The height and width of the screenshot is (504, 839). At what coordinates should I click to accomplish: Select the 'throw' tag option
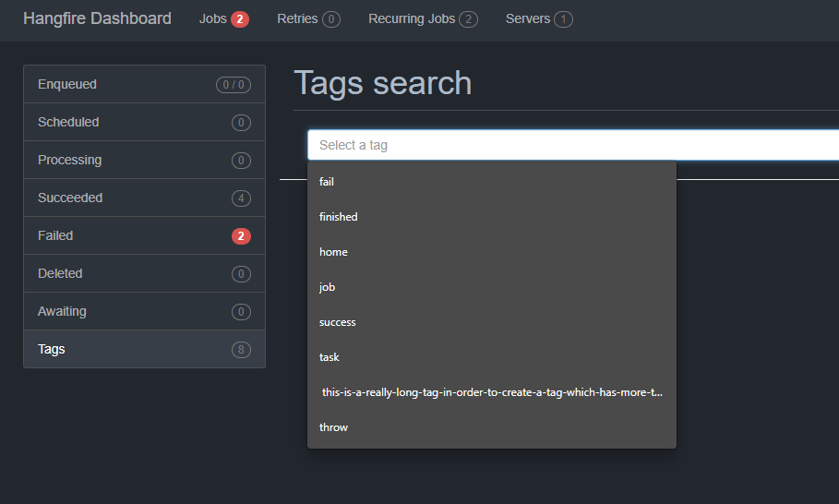coord(492,427)
